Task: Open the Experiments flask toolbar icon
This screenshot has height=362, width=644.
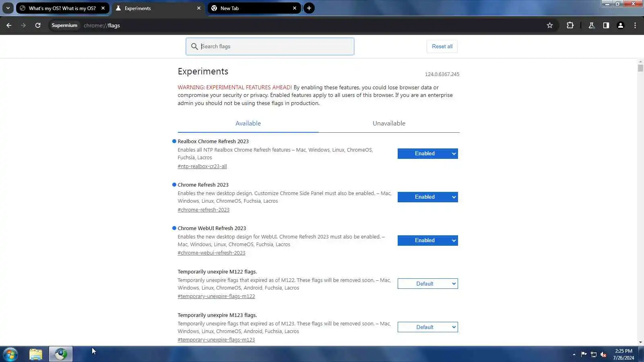Action: tap(591, 25)
